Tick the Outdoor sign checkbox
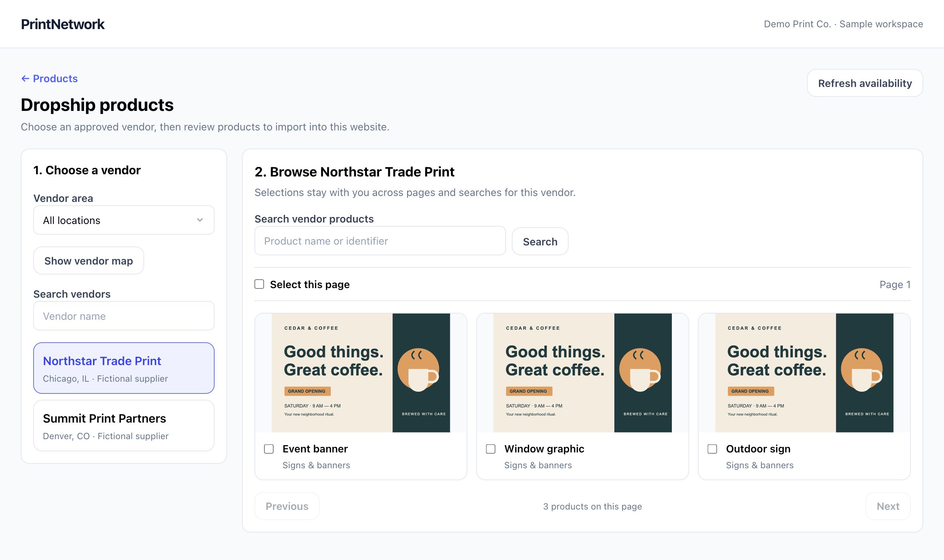This screenshot has height=560, width=944. (x=712, y=449)
